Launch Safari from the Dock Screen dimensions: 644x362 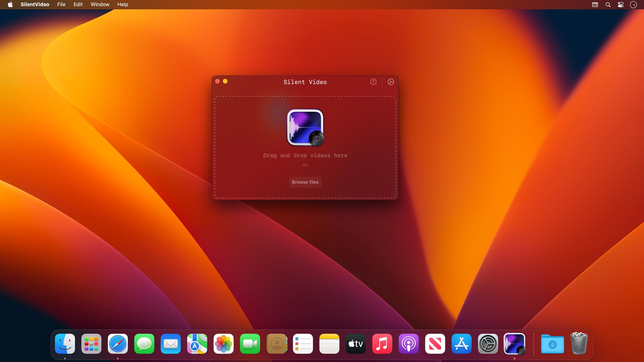(118, 344)
